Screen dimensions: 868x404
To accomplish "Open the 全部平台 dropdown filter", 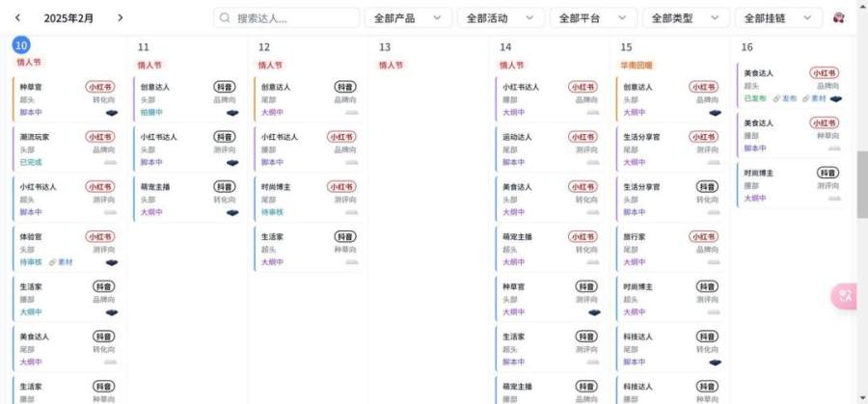I will point(593,17).
